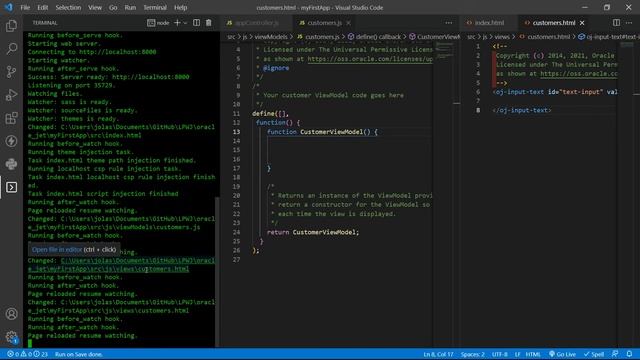Open the Terminal menu

[x=155, y=7]
